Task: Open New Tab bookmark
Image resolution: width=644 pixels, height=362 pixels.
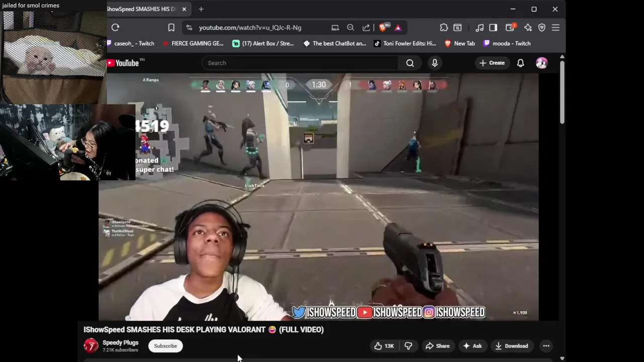Action: [x=459, y=43]
